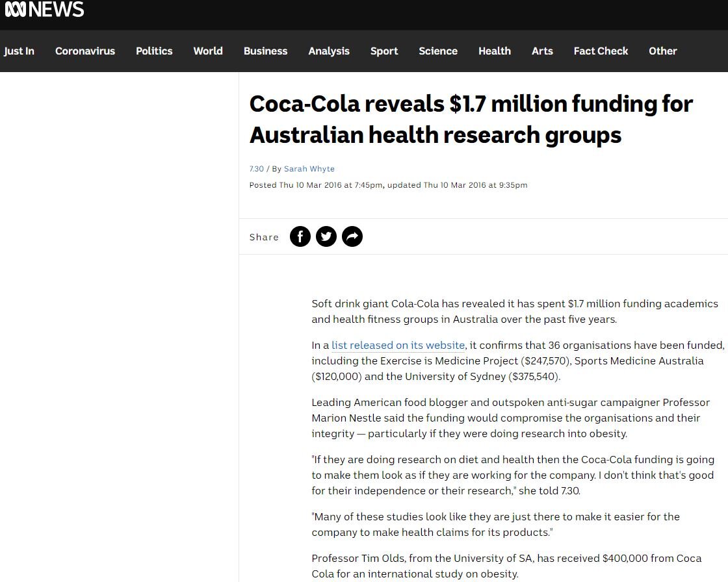
Task: Navigate to Health news
Action: point(495,51)
